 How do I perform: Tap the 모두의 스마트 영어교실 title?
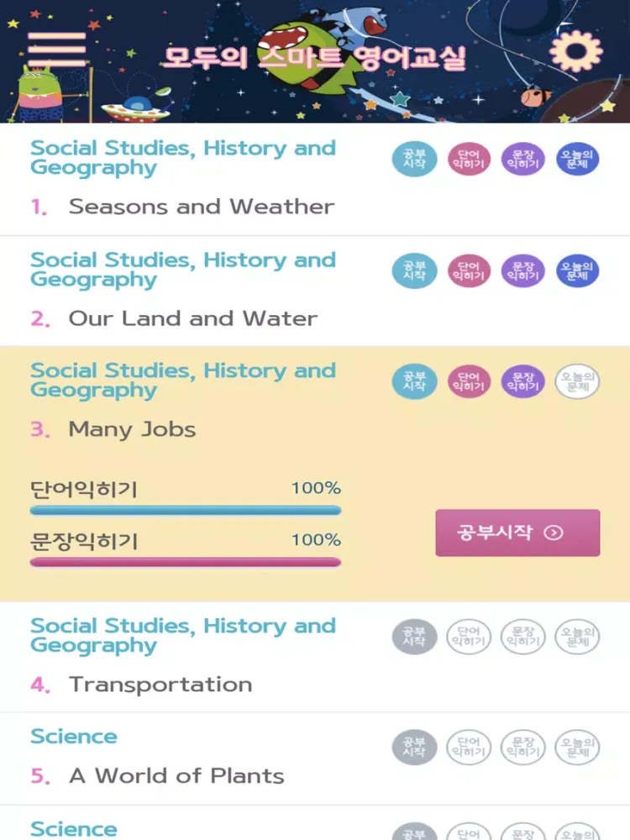pos(314,57)
